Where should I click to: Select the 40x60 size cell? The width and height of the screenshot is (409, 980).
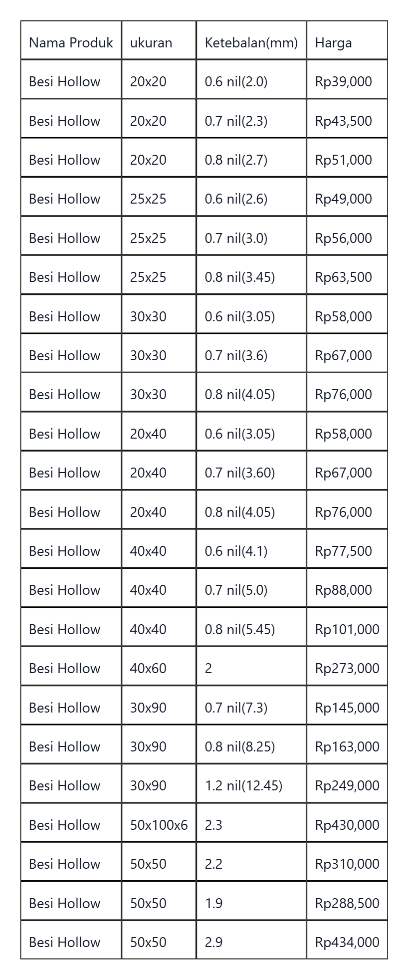click(x=159, y=666)
